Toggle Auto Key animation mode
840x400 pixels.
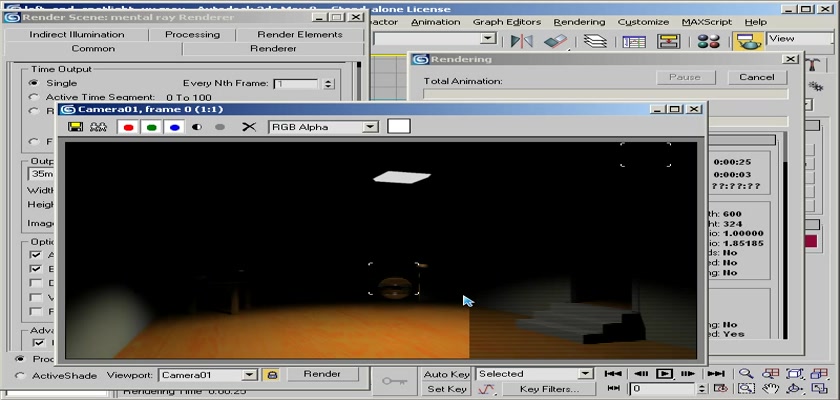pyautogui.click(x=446, y=374)
